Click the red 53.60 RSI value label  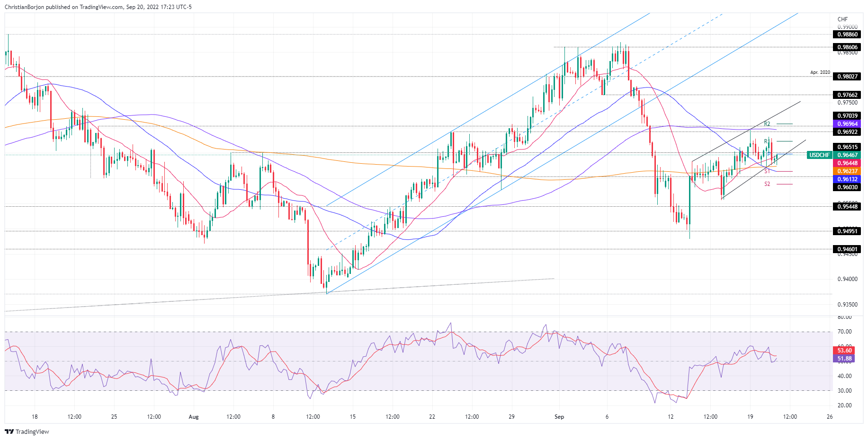coord(844,351)
